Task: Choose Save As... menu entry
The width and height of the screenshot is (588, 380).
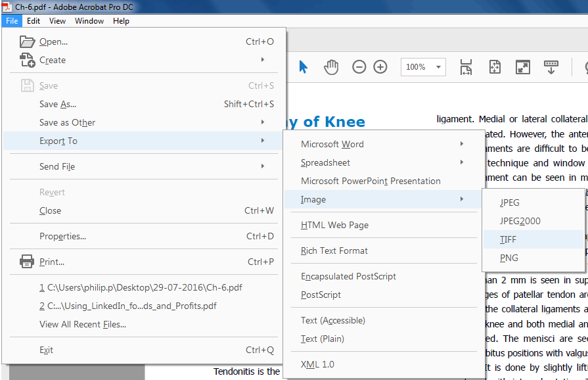Action: coord(143,104)
